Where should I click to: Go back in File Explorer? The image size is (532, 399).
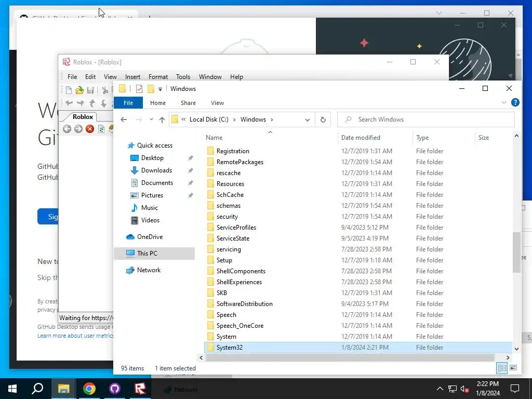coord(124,119)
